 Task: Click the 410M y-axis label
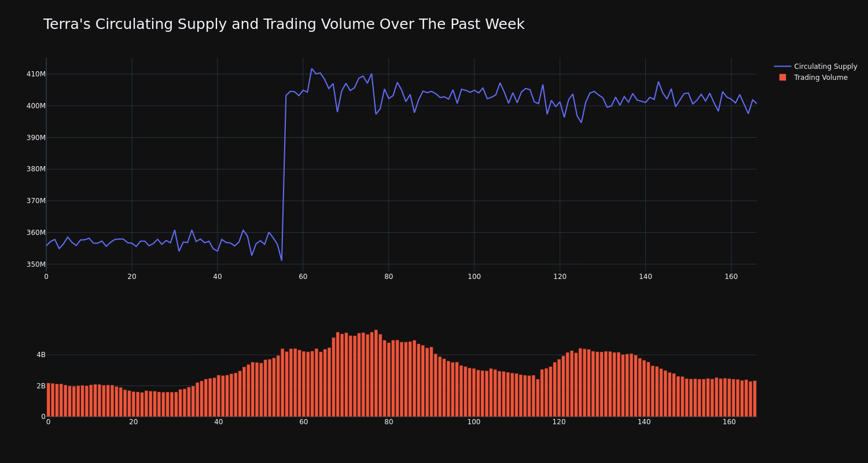[35, 74]
